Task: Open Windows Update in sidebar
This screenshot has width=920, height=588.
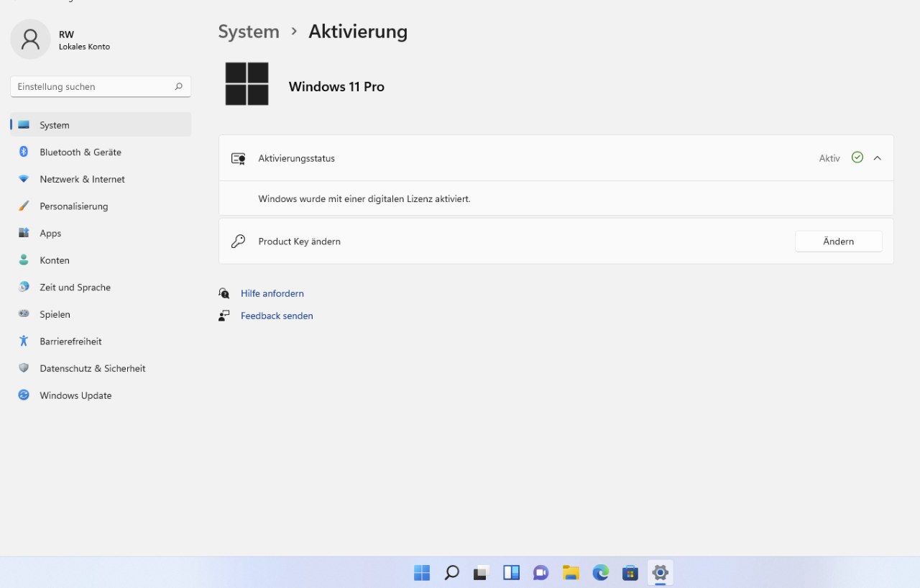Action: point(75,395)
